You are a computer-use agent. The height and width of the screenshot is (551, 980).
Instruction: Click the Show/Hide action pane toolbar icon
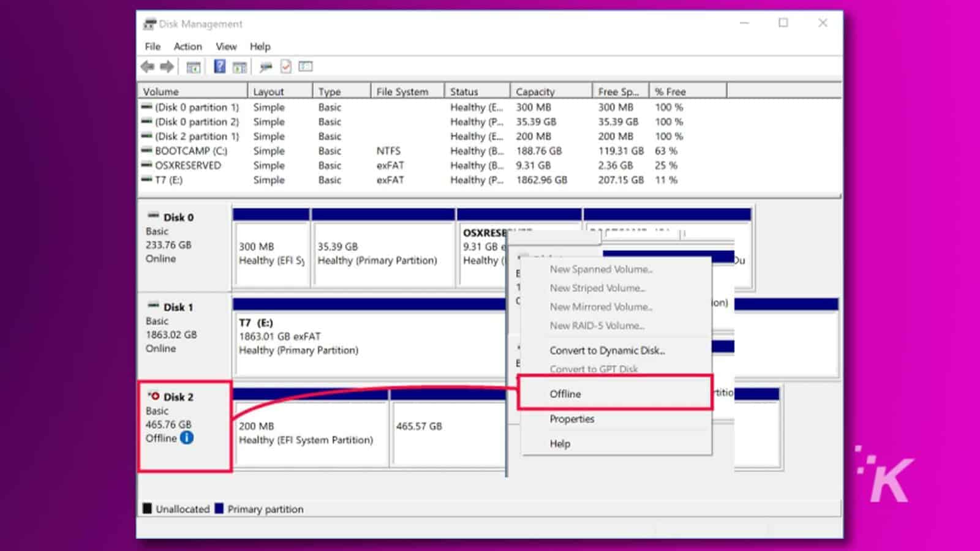[x=239, y=66]
